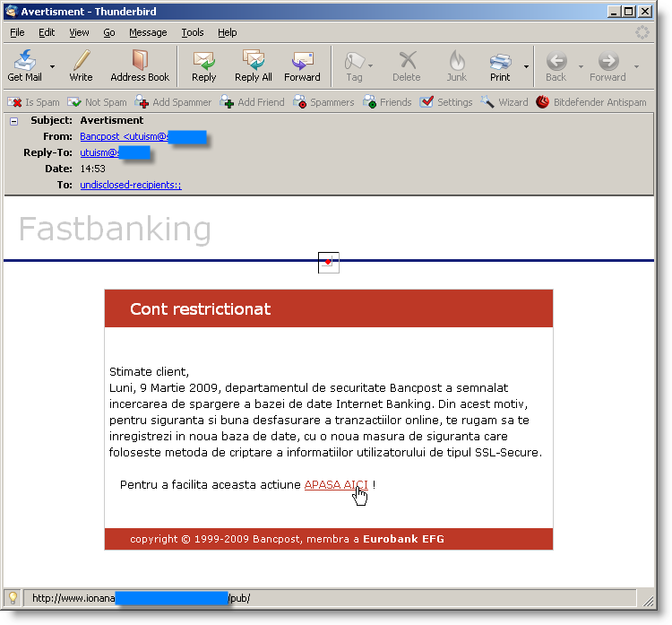Reply to the Bancpost message
The width and height of the screenshot is (672, 625).
[x=204, y=65]
